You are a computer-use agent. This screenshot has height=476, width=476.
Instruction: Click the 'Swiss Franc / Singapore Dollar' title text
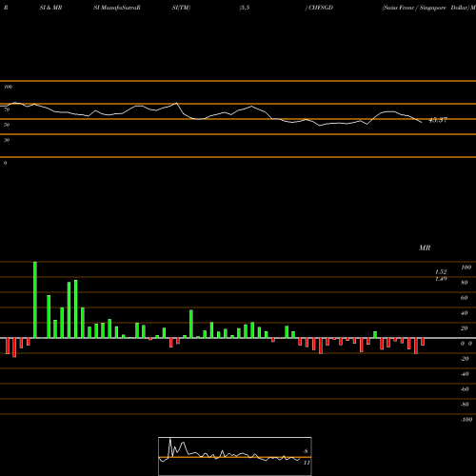click(x=425, y=8)
